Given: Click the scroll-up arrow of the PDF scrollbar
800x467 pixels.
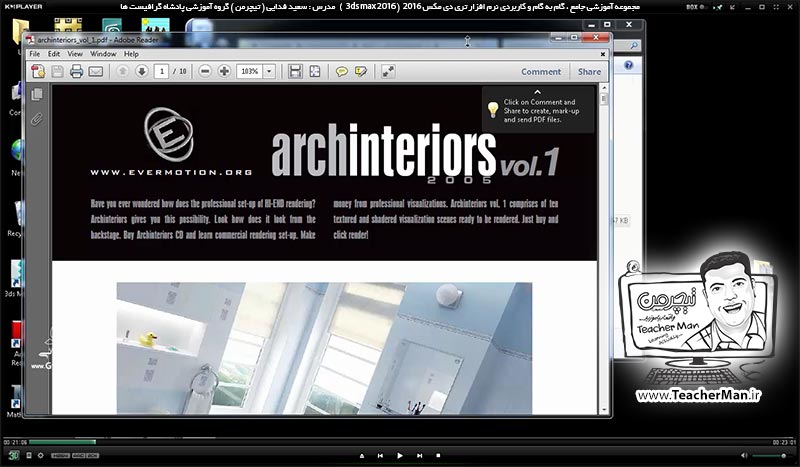Looking at the screenshot, I should click(604, 89).
